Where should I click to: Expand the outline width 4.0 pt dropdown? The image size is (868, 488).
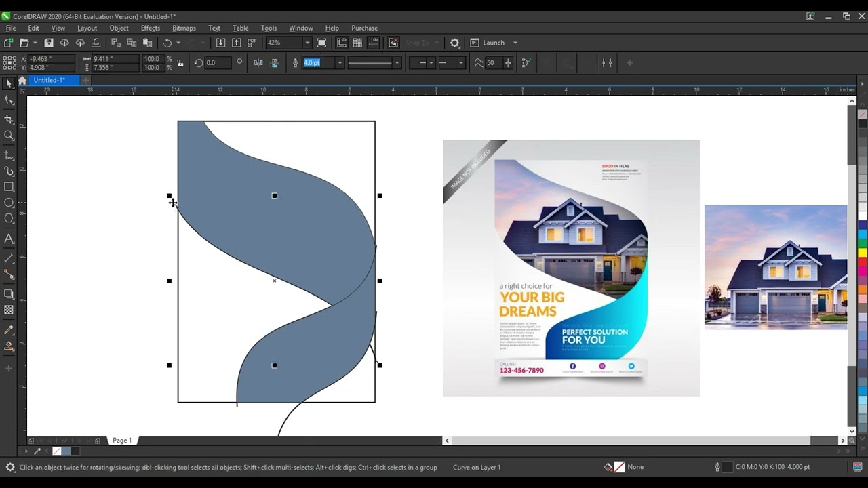point(340,63)
